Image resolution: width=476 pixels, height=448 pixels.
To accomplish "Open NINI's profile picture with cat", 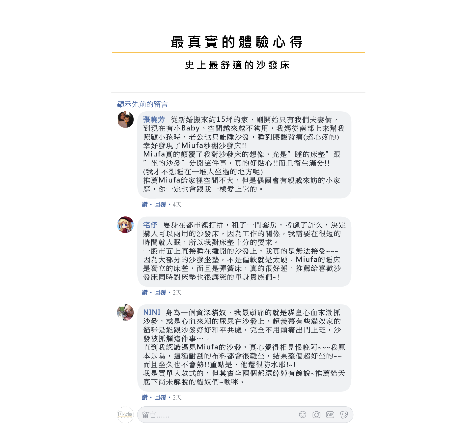I will pyautogui.click(x=125, y=312).
